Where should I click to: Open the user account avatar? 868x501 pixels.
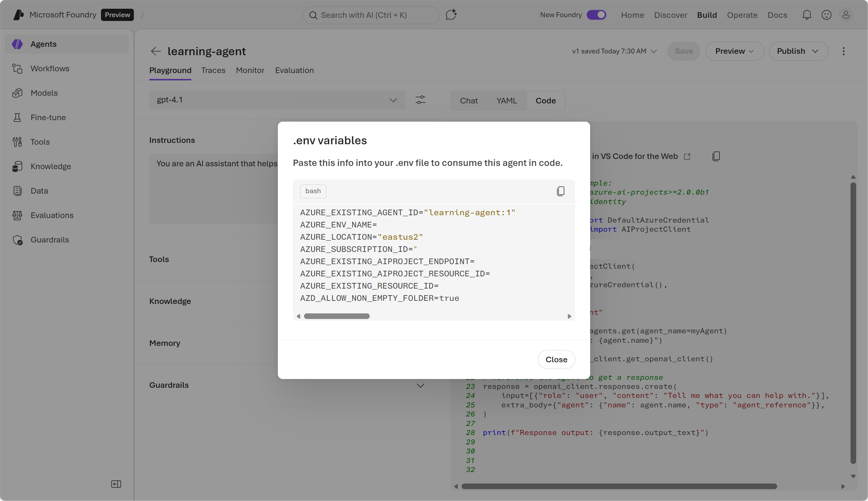click(846, 15)
